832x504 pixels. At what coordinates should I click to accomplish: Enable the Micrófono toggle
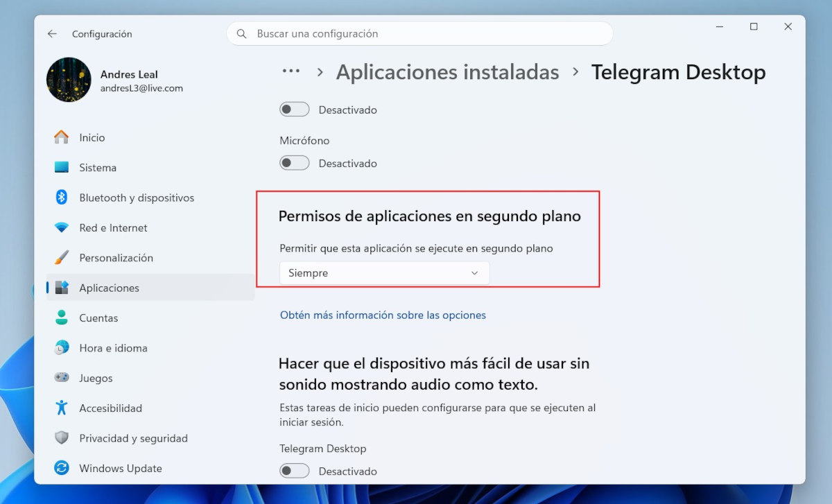pyautogui.click(x=294, y=163)
